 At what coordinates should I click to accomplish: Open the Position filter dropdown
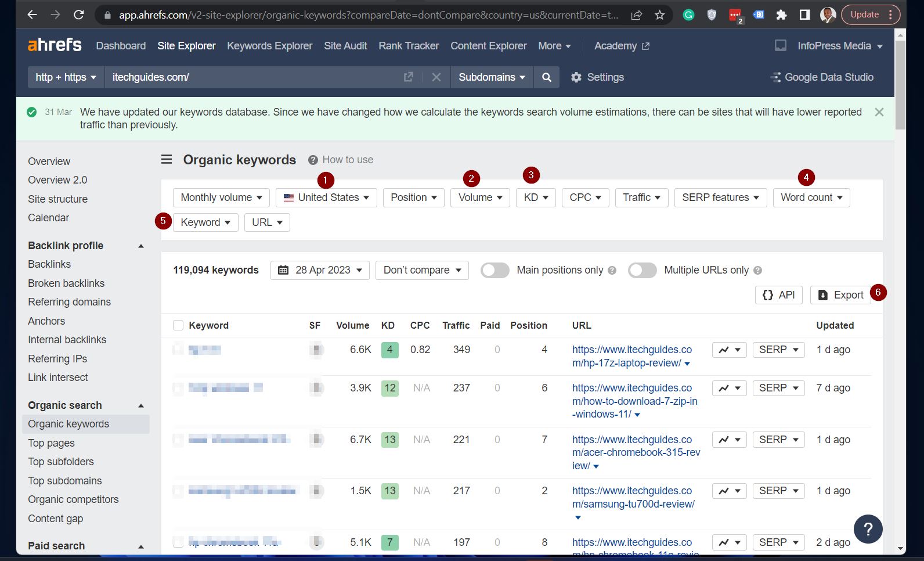(x=414, y=197)
